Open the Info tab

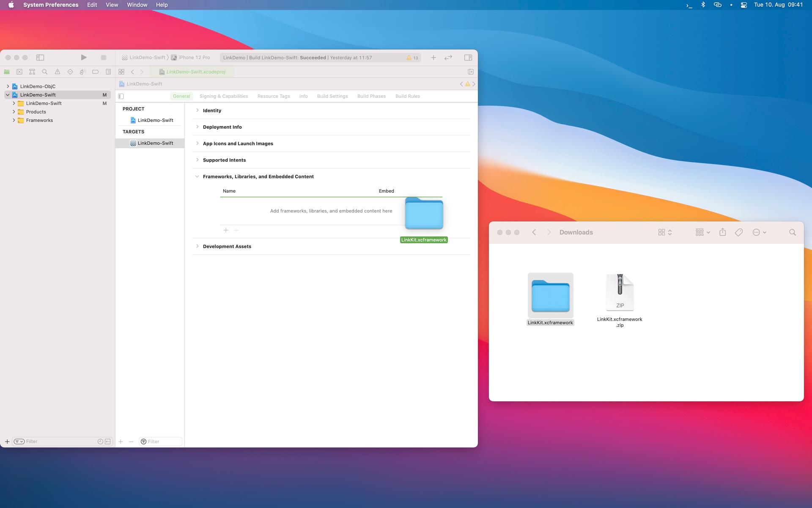[x=304, y=96]
